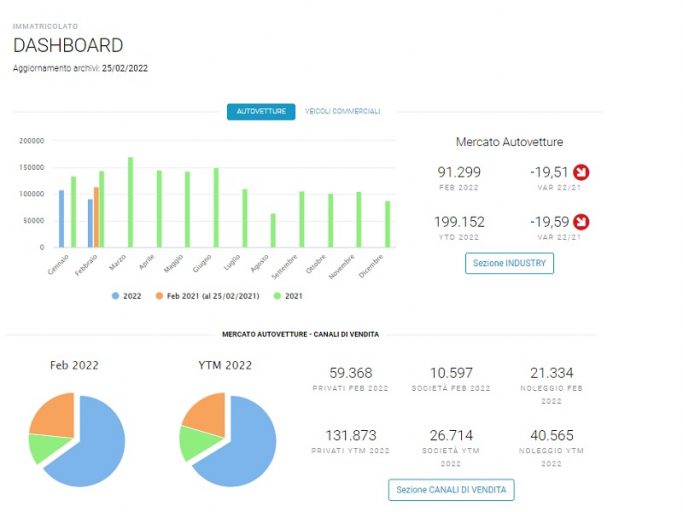Click green Gennaio 2021 bar
Image resolution: width=683 pixels, height=512 pixels.
[73, 212]
